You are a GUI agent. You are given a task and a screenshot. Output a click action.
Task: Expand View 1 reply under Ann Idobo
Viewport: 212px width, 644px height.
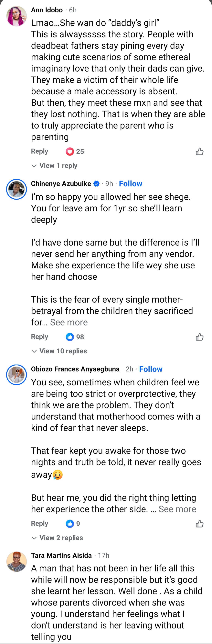point(58,166)
